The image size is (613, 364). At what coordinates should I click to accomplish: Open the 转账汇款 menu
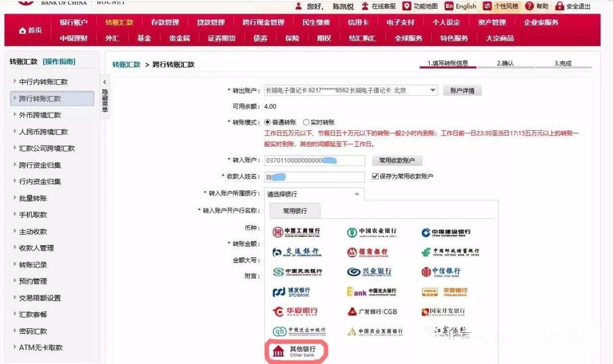click(x=119, y=22)
